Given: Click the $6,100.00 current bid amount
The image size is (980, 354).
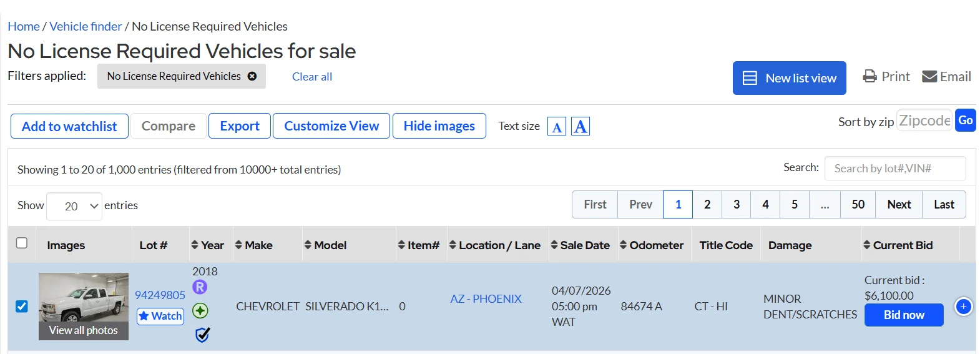Looking at the screenshot, I should click(x=889, y=296).
